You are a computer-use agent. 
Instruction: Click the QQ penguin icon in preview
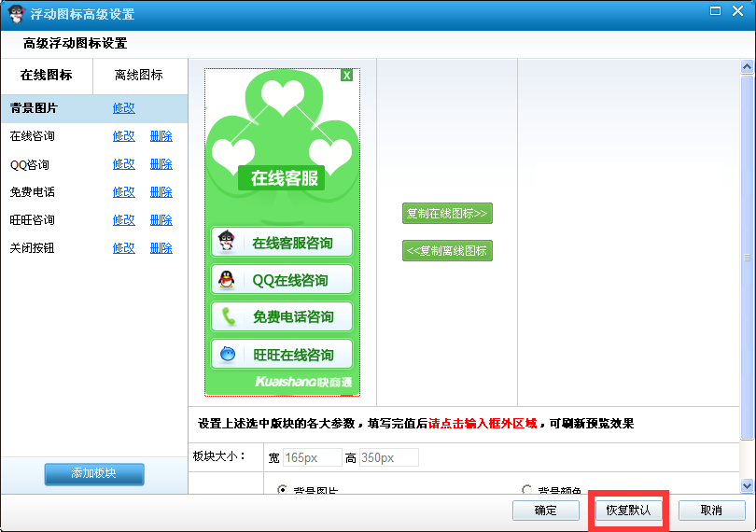[x=227, y=280]
